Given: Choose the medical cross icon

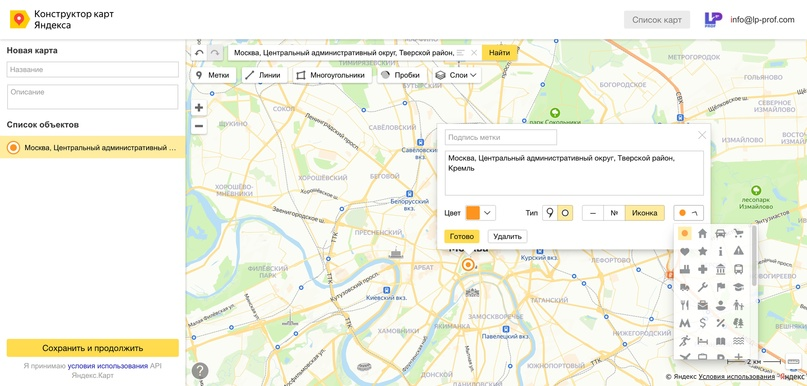Looking at the screenshot, I should (703, 269).
